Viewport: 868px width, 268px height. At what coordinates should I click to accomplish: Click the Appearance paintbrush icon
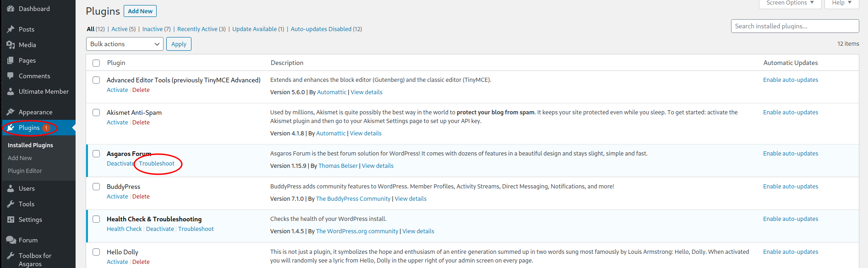pyautogui.click(x=11, y=112)
